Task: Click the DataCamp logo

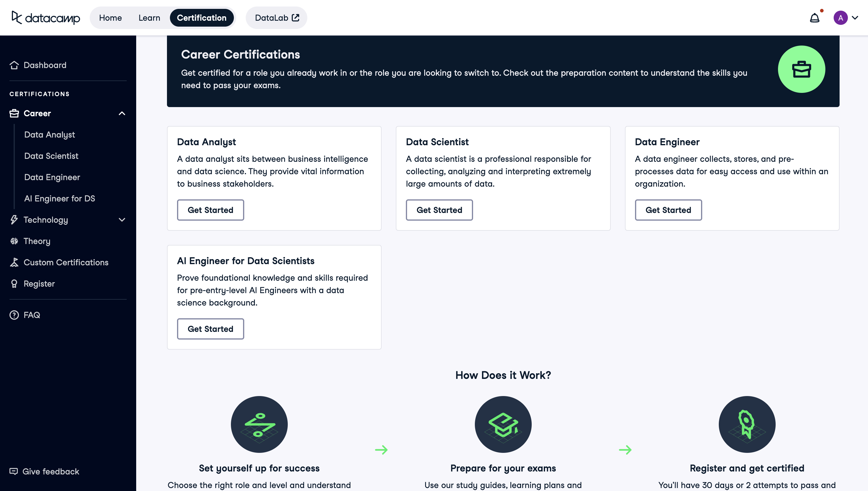Action: 46,17
